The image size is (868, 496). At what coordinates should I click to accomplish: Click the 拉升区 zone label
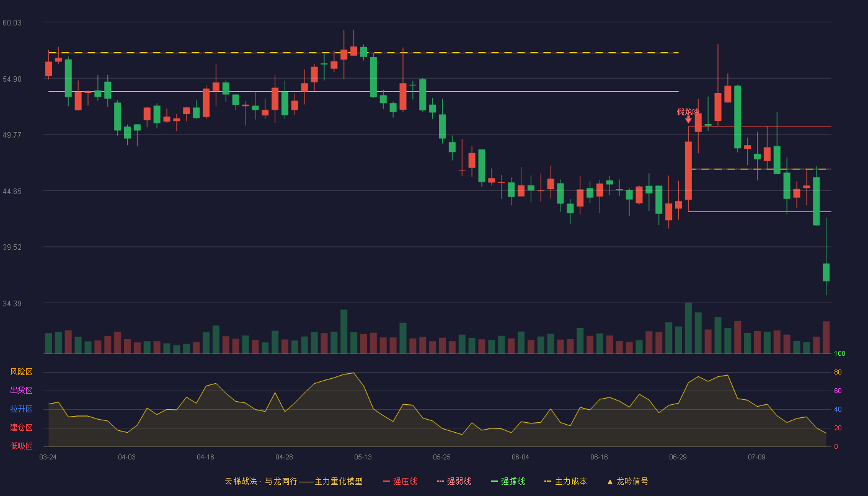click(21, 409)
